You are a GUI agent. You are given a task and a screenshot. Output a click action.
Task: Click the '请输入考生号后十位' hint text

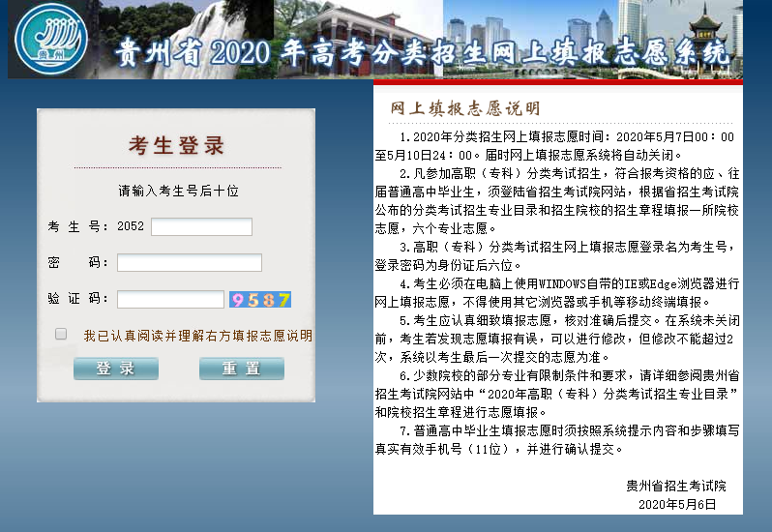pos(178,191)
